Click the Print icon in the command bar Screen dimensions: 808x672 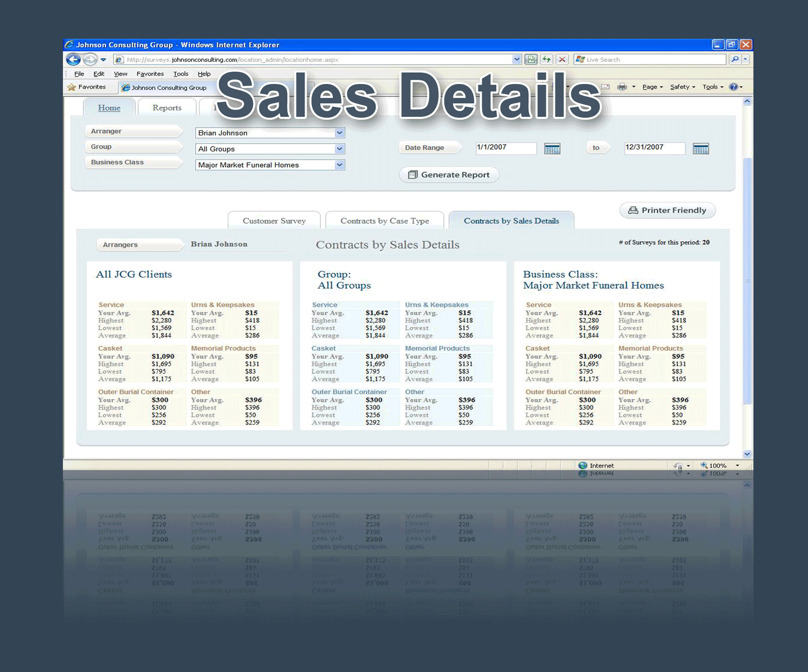tap(622, 87)
